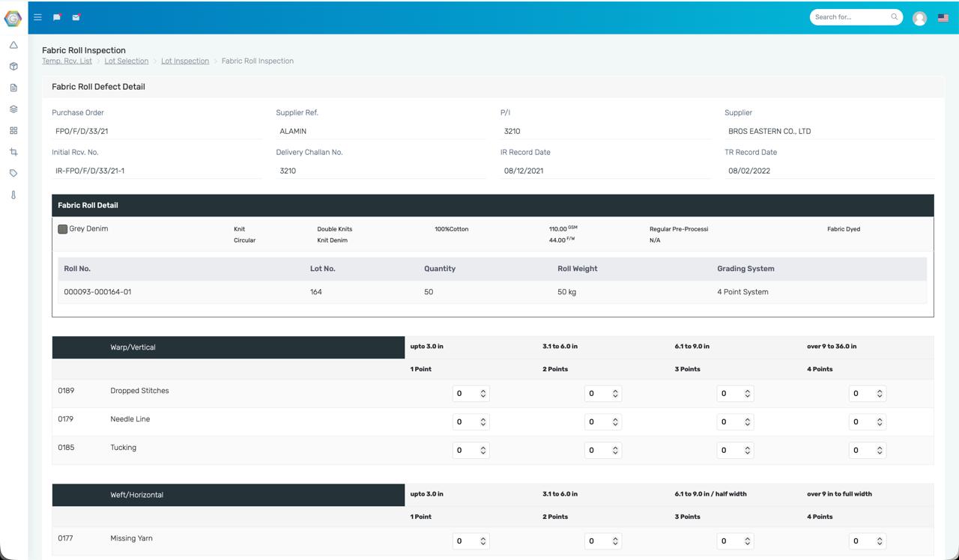Click the thermometer icon in the sidebar
Image resolution: width=959 pixels, height=560 pixels.
(13, 195)
